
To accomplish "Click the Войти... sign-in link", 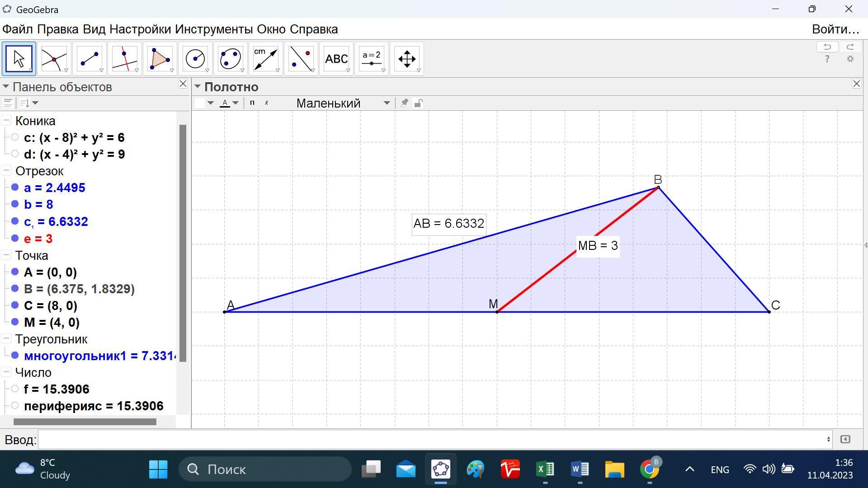I will click(x=835, y=29).
